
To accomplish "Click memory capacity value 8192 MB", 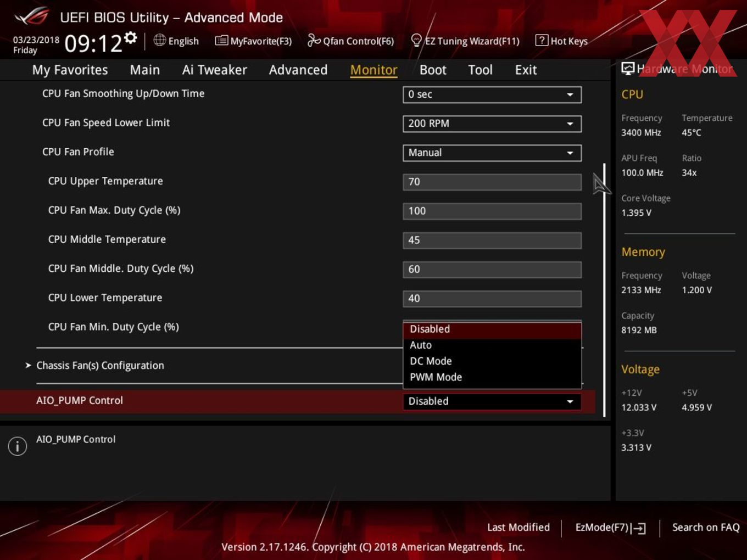I will tap(639, 331).
